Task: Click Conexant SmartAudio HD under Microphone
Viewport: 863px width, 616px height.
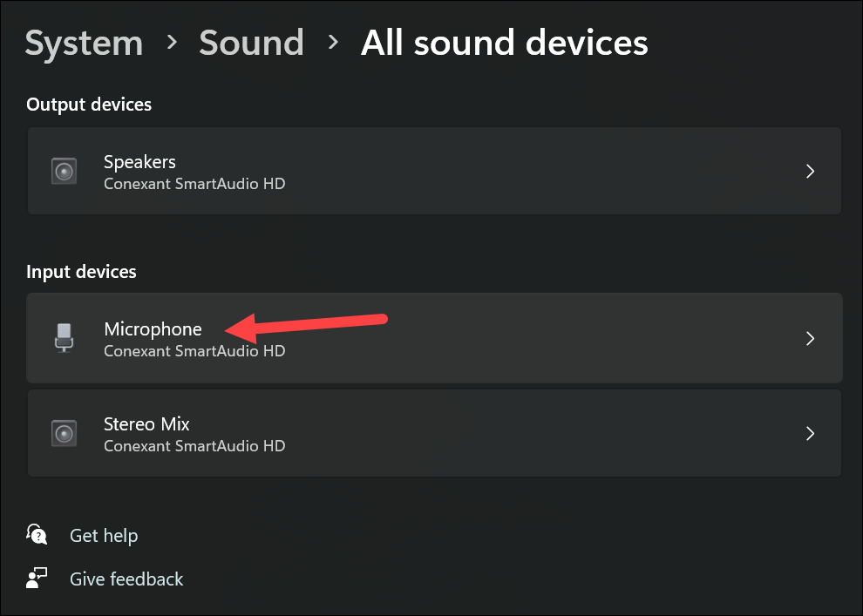Action: (x=194, y=351)
